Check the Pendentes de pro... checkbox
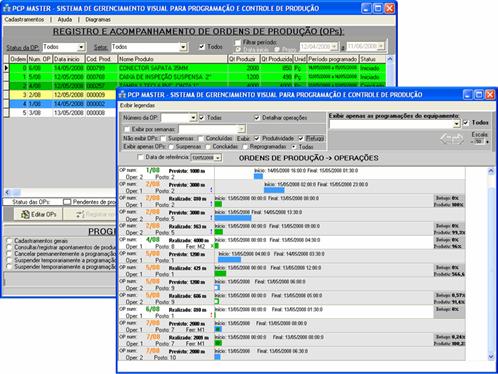This screenshot has width=498, height=374. coord(67,202)
